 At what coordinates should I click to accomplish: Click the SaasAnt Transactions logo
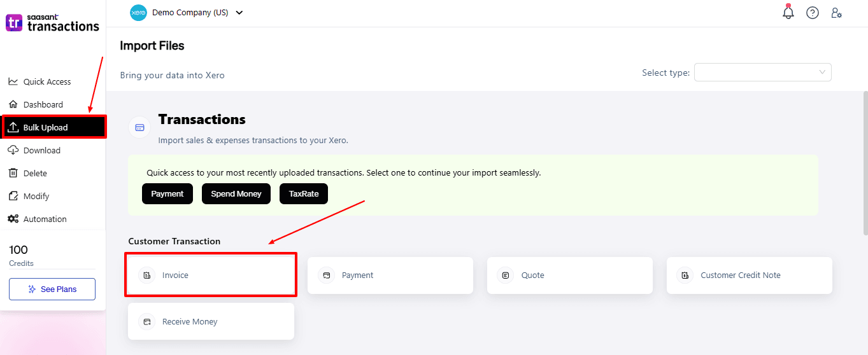point(52,23)
